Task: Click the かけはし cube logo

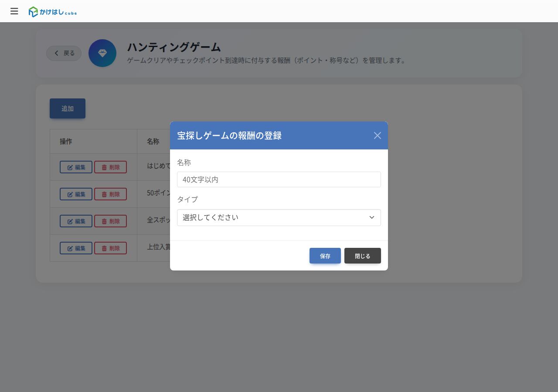Action: [53, 12]
